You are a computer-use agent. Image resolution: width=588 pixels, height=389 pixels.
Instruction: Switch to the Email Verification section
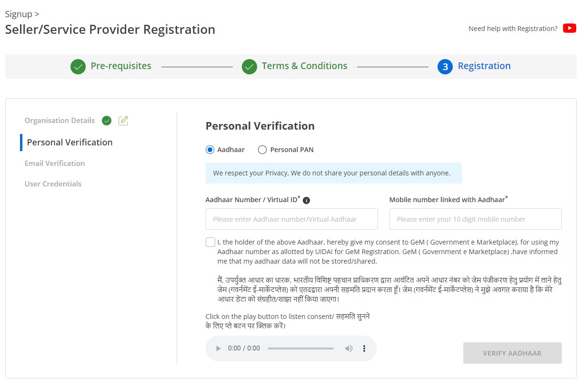click(x=54, y=163)
